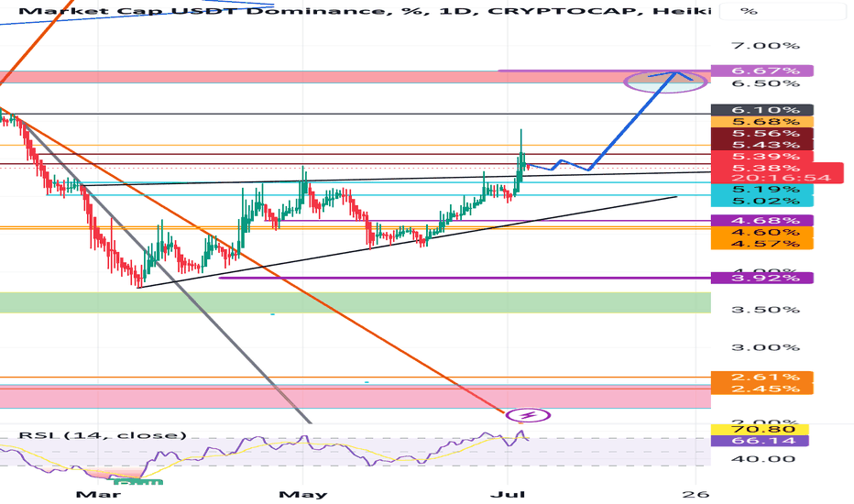Click the 5.02% cyan price label
The height and width of the screenshot is (504, 854).
[x=762, y=201]
